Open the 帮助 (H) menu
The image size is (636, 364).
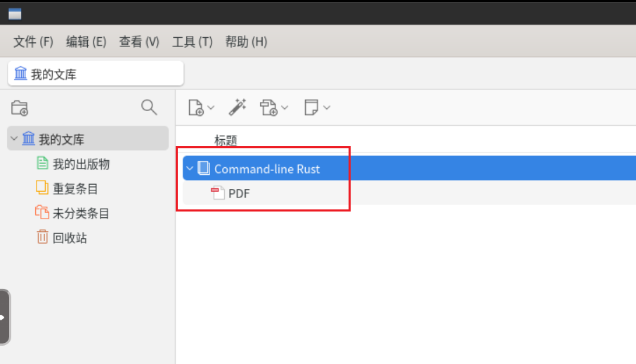coord(246,41)
